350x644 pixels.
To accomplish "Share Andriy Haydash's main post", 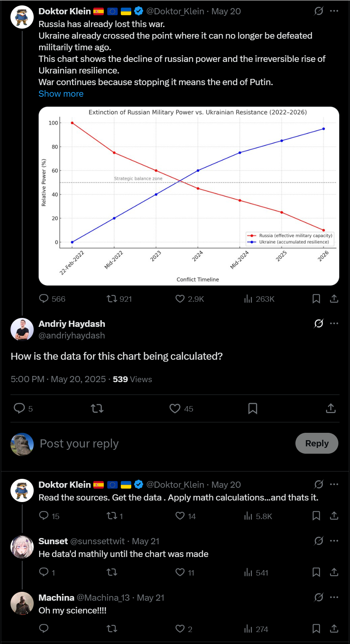I will [331, 408].
